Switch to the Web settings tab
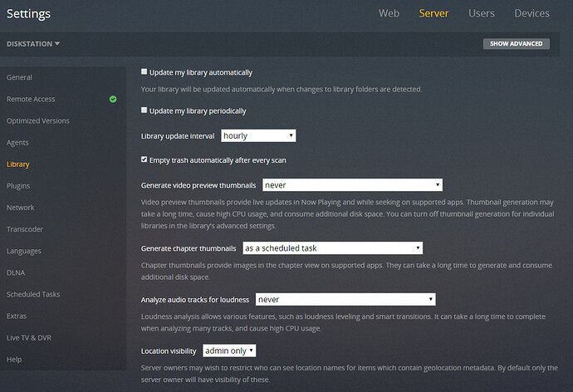The image size is (573, 392). [x=389, y=13]
